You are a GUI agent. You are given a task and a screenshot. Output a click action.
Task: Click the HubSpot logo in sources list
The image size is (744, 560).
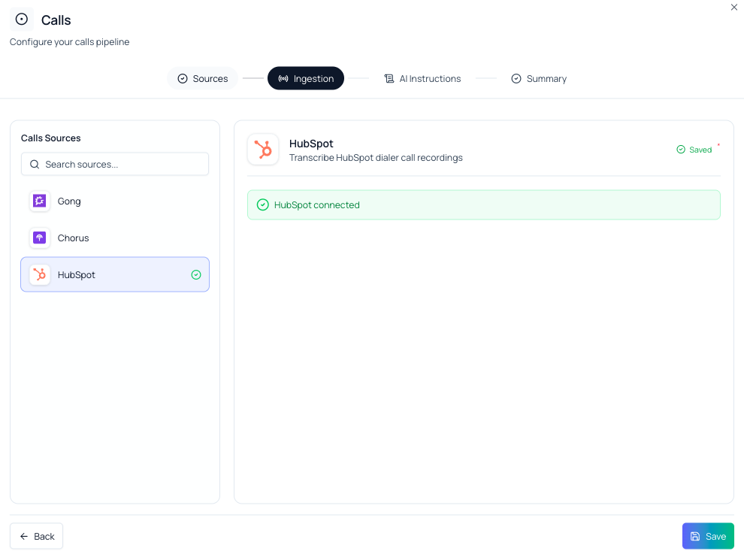[x=40, y=274]
